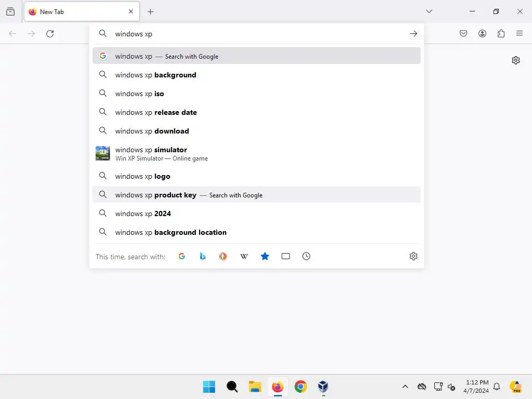Search this time with Google
This screenshot has height=399, width=532.
click(182, 256)
